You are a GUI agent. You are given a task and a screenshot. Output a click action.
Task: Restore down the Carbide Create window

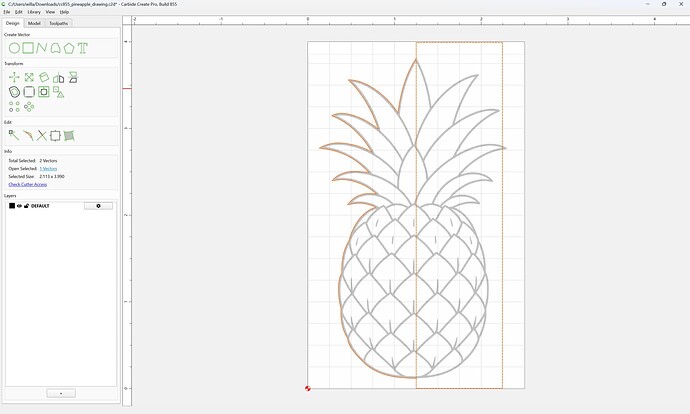(664, 4)
